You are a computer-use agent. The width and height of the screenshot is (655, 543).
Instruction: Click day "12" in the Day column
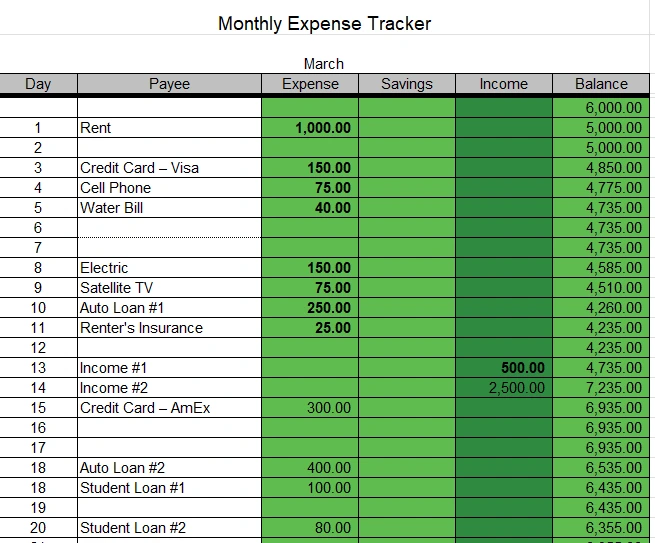tap(38, 348)
